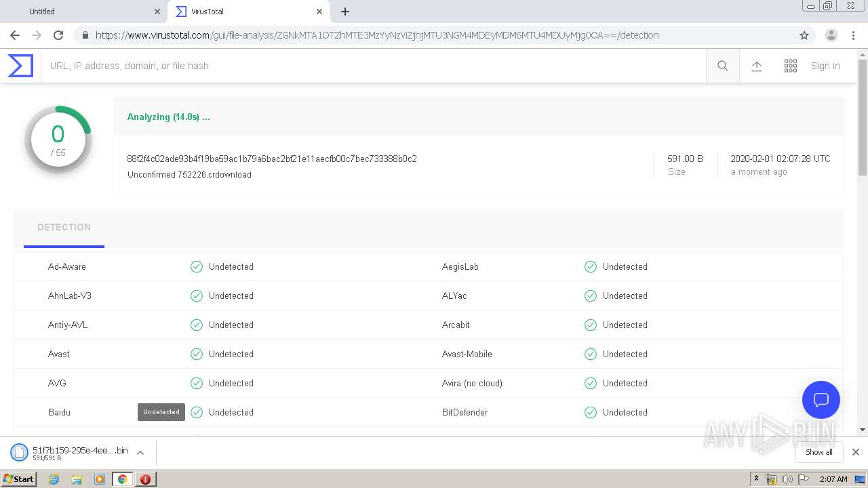
Task: Click the page vertical scrollbar thumb
Action: tap(863, 117)
